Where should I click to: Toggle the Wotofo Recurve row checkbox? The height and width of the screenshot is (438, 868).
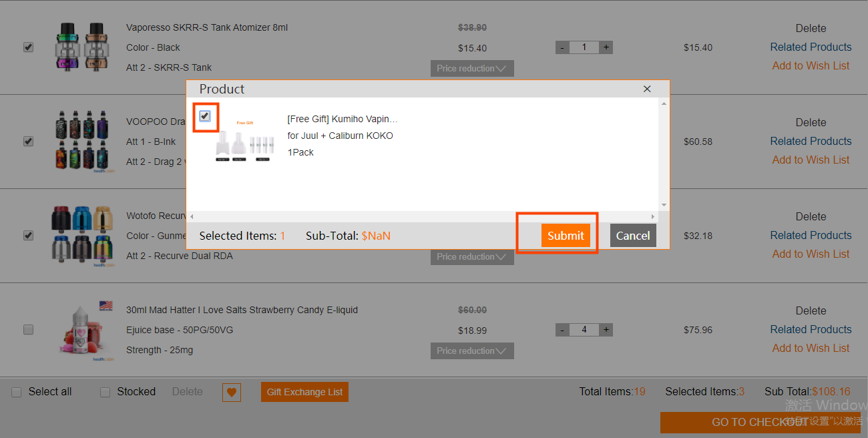[x=28, y=236]
